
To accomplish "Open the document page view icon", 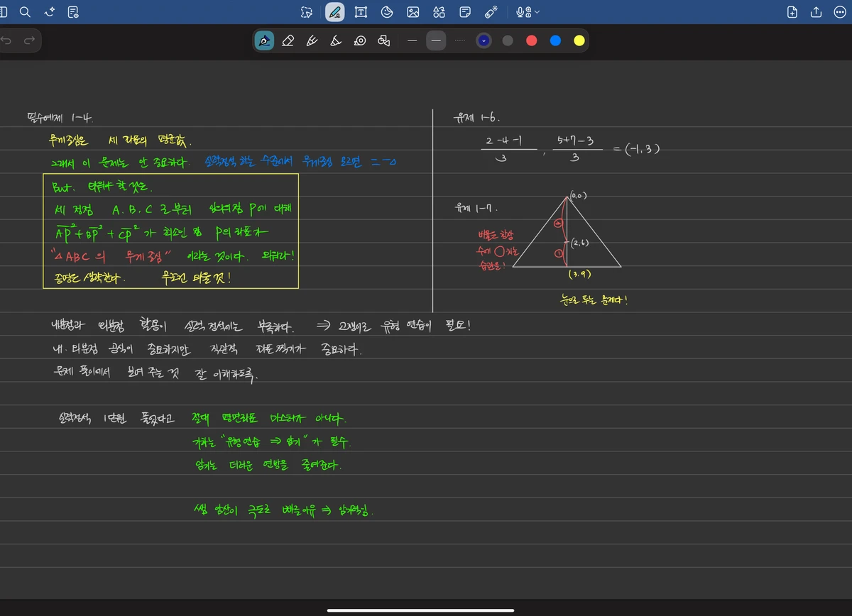I will click(73, 12).
